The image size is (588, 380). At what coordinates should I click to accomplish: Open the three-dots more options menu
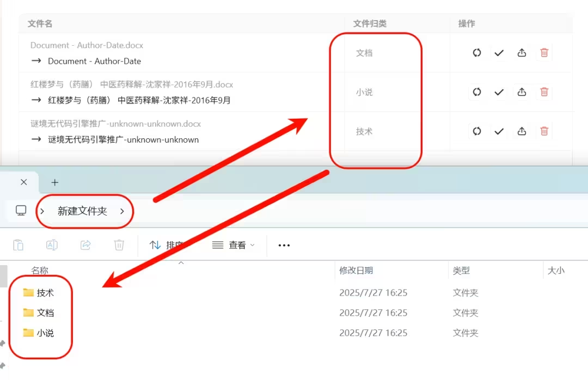coord(284,246)
